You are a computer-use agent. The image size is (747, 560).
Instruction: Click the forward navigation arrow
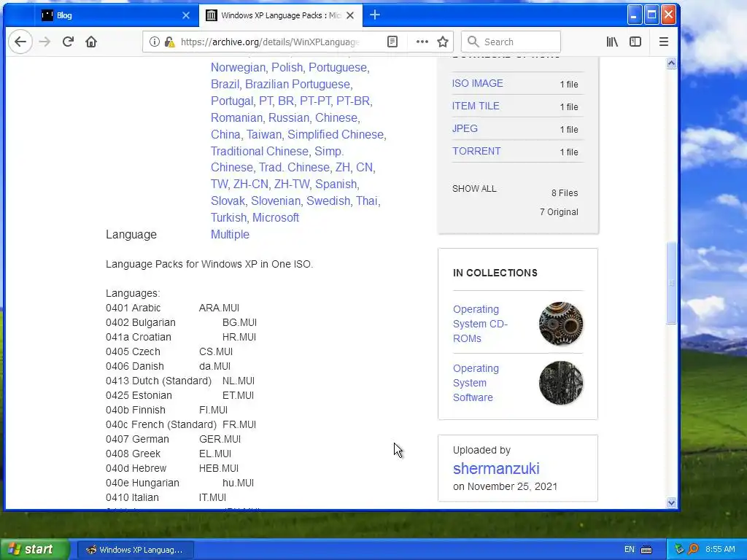click(x=44, y=42)
